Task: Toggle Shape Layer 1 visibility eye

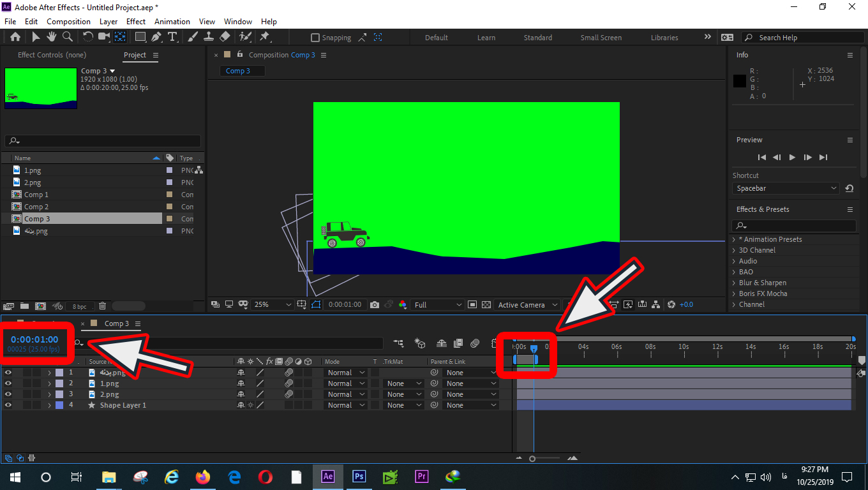Action: pos(8,405)
